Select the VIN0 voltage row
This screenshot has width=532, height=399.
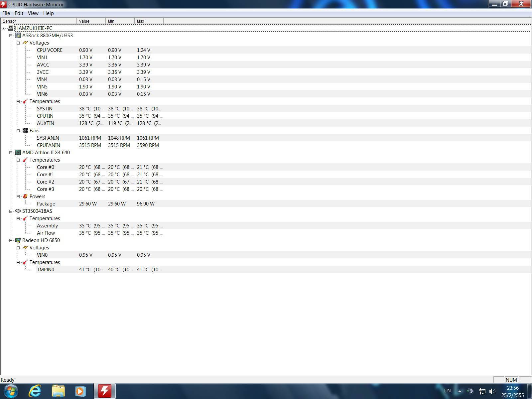tap(266, 255)
